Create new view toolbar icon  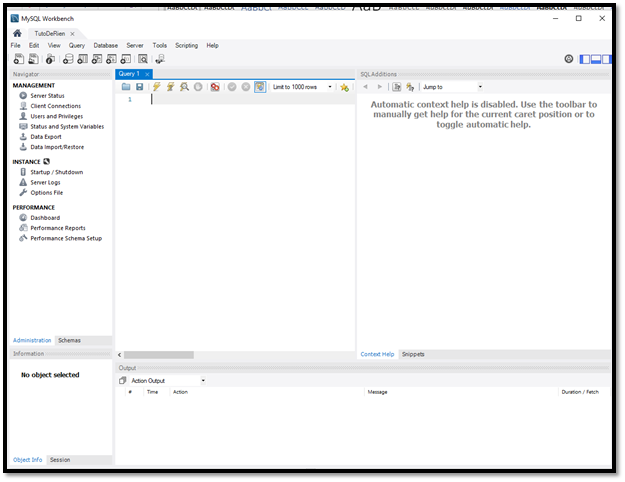(x=97, y=59)
